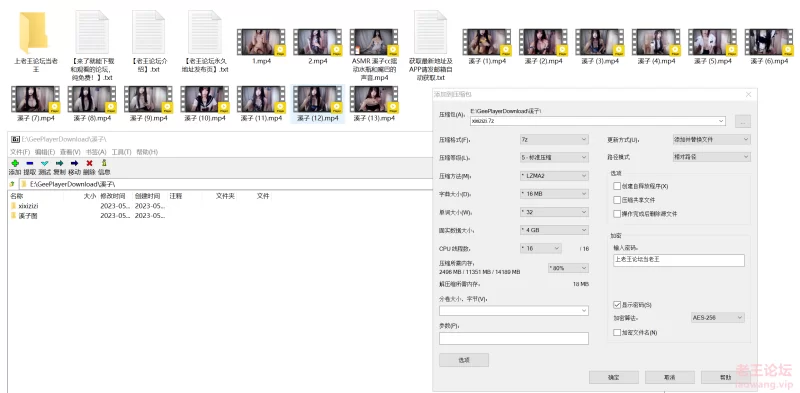Click the Info (信息) toolbar icon

(x=104, y=163)
